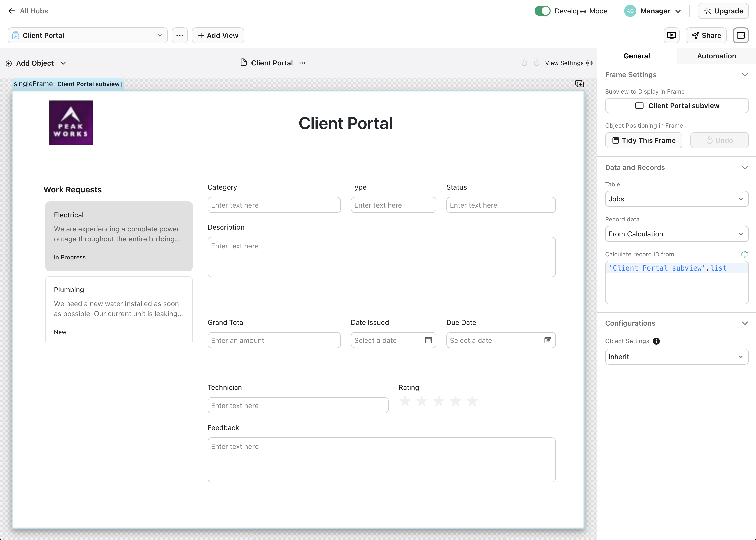Viewport: 756px width, 540px height.
Task: Click the Grand Total amount field
Action: [x=274, y=340]
